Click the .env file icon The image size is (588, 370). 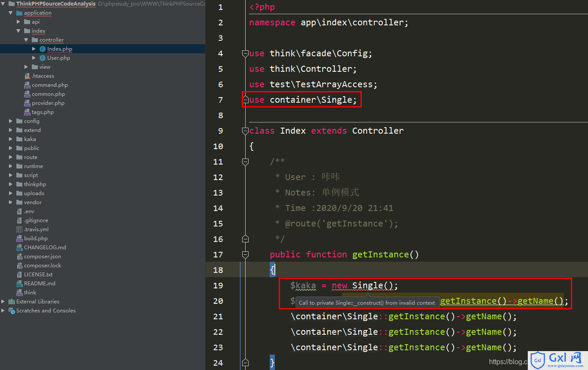19,211
